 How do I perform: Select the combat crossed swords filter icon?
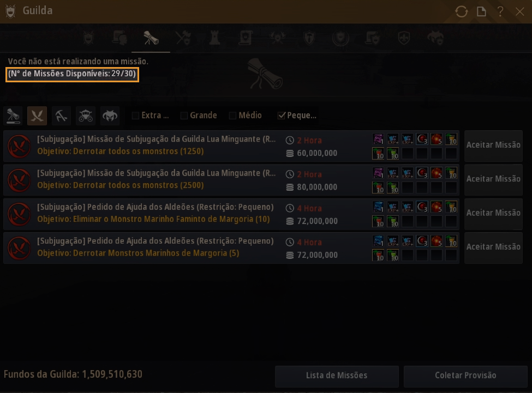(37, 116)
